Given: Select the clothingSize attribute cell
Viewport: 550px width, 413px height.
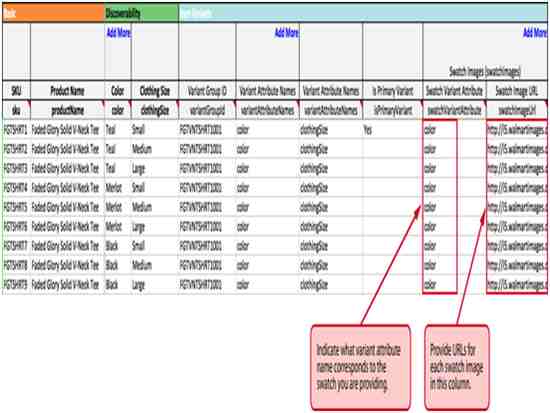Looking at the screenshot, I should click(x=155, y=111).
